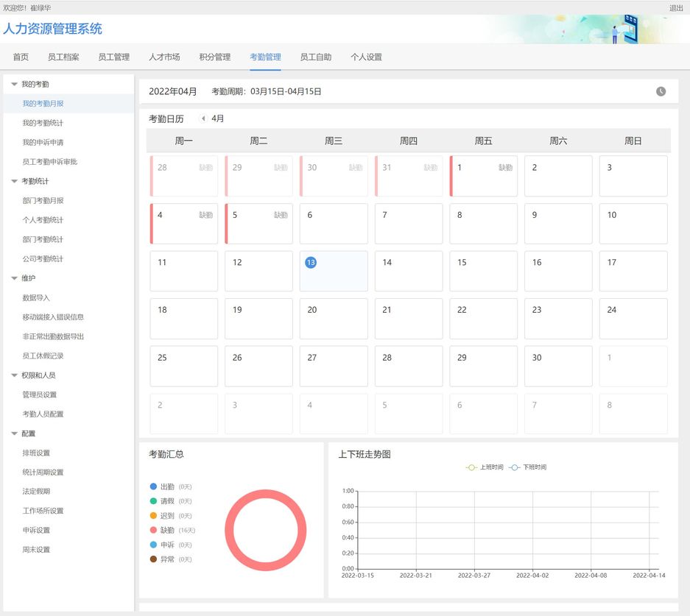Go to previous month in attendance calendar
Image resolution: width=690 pixels, height=616 pixels.
[203, 118]
